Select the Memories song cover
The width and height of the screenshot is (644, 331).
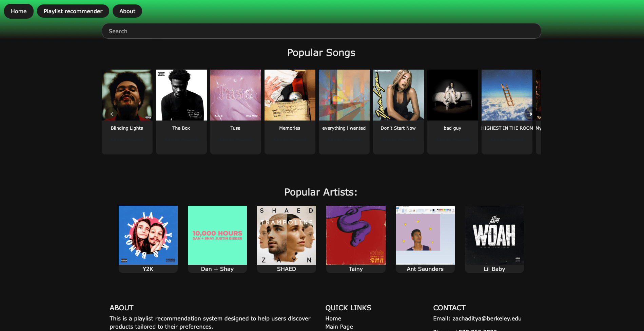pos(290,95)
